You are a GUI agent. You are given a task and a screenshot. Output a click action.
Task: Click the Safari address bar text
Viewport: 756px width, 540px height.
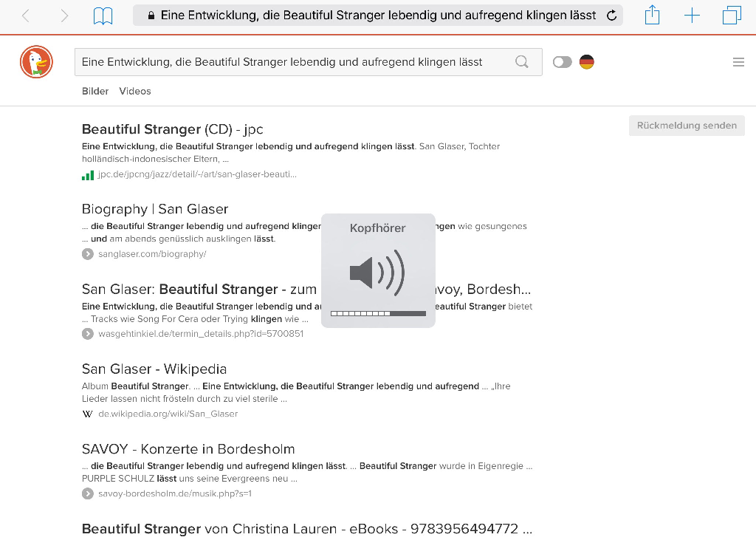[378, 16]
